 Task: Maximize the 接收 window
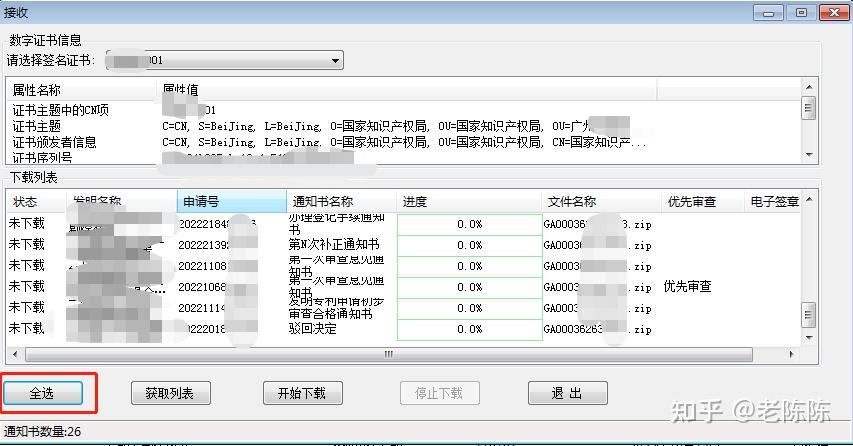[801, 13]
